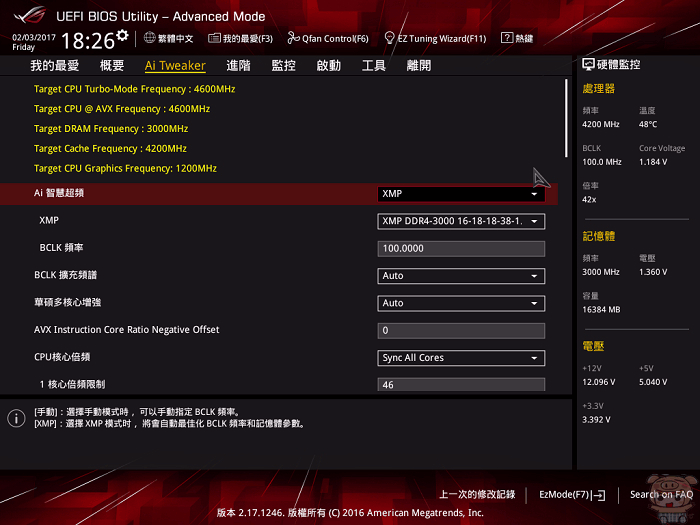This screenshot has height=525, width=700.
Task: Open the 進階 tab
Action: coord(238,66)
